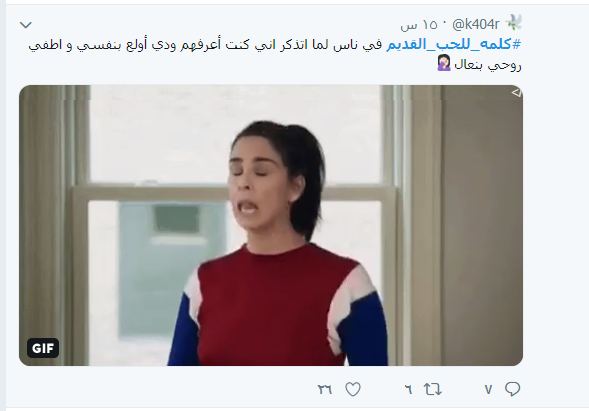Click the small triangle icon on GIF corner
This screenshot has height=411, width=589.
pos(517,92)
